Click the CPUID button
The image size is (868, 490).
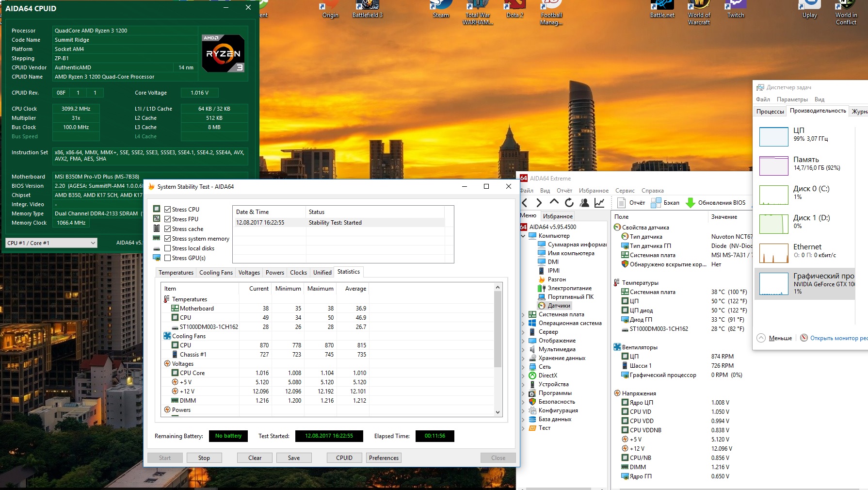coord(344,458)
